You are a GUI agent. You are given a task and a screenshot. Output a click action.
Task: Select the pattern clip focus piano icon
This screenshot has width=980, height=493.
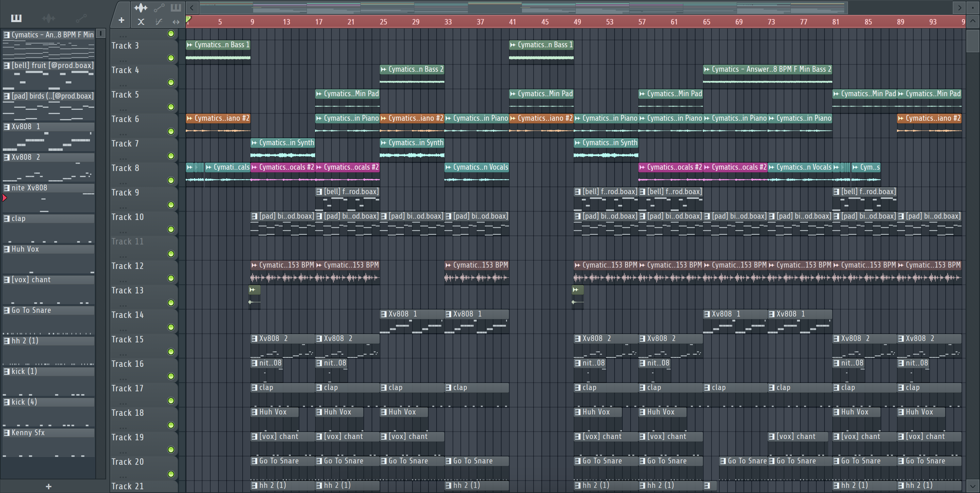(x=176, y=7)
